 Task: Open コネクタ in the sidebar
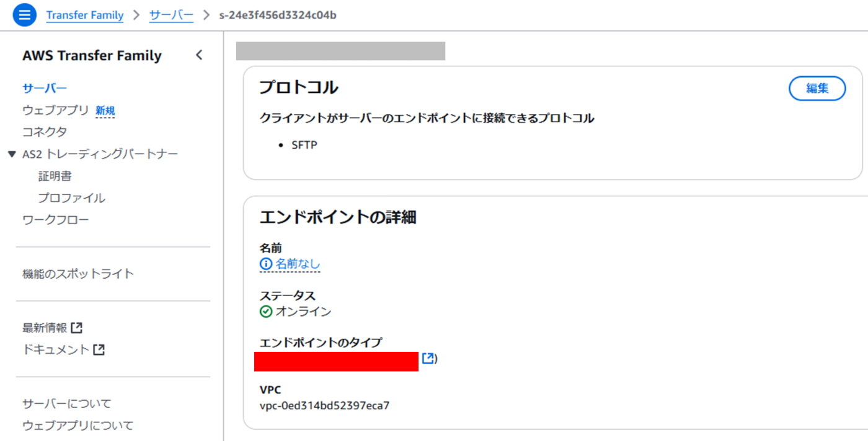(x=45, y=132)
